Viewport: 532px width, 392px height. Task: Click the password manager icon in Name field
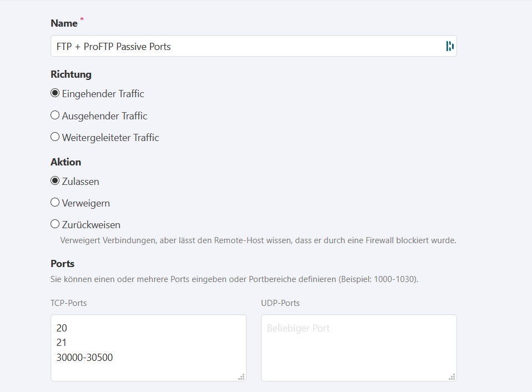point(450,46)
